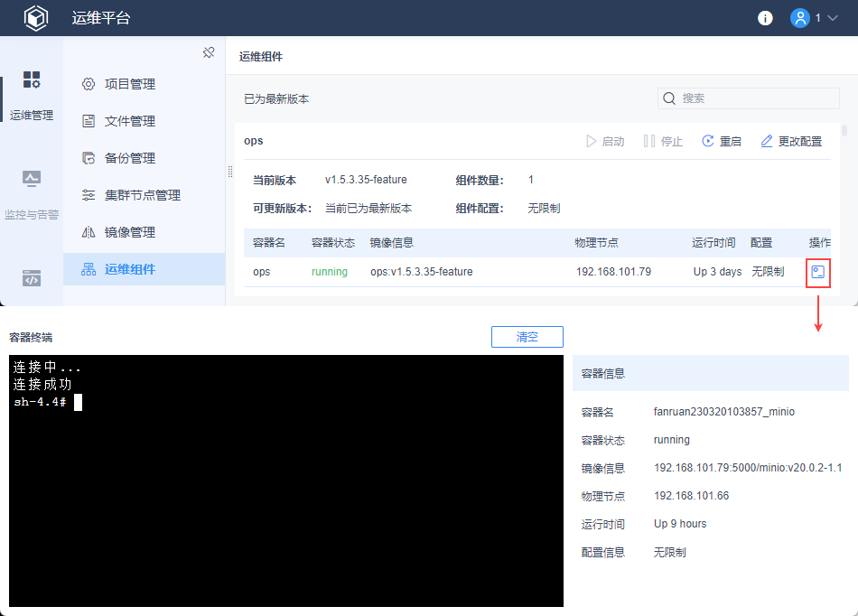Viewport: 858px width, 616px height.
Task: Click the 项目管理 gear icon
Action: pos(89,84)
